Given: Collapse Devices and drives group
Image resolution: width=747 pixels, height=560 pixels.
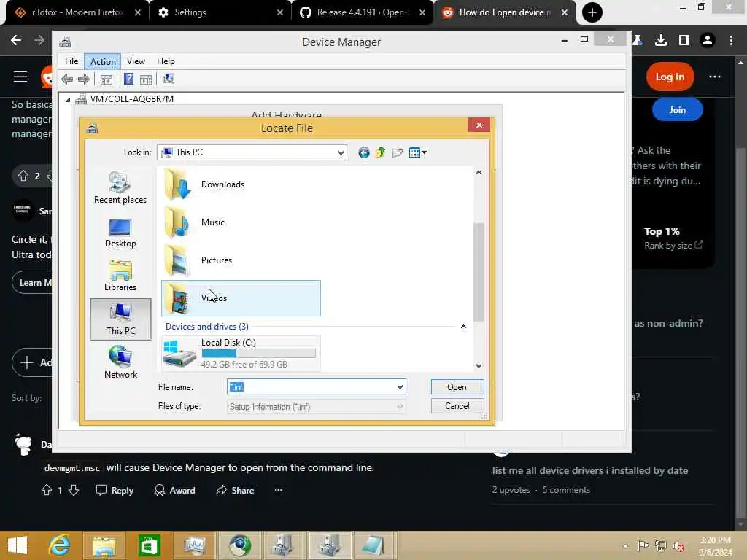Looking at the screenshot, I should click(x=463, y=327).
